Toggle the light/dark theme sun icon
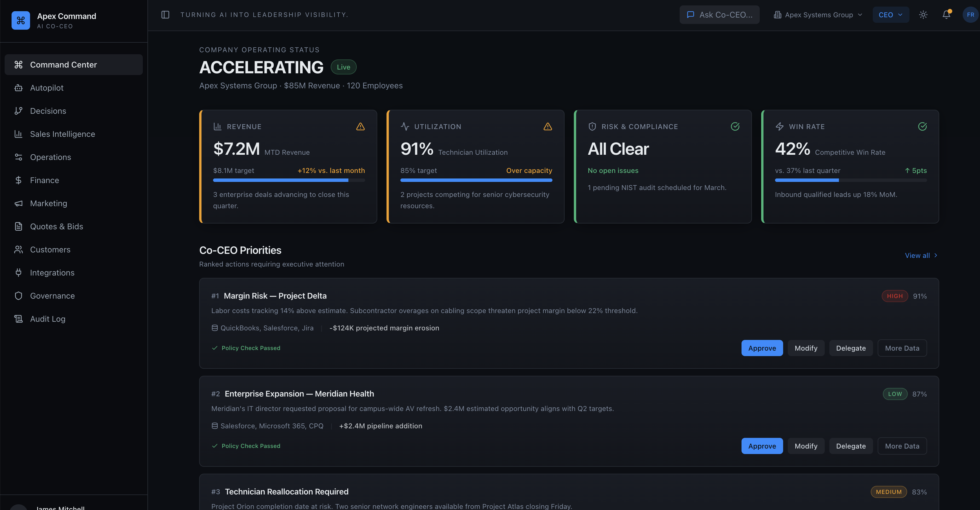Image resolution: width=980 pixels, height=510 pixels. coord(923,15)
